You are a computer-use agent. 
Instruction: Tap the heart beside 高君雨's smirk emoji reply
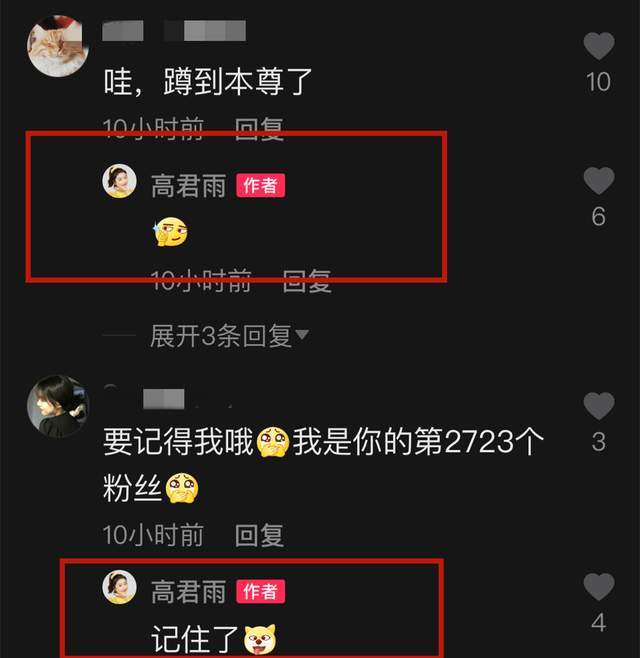[599, 181]
